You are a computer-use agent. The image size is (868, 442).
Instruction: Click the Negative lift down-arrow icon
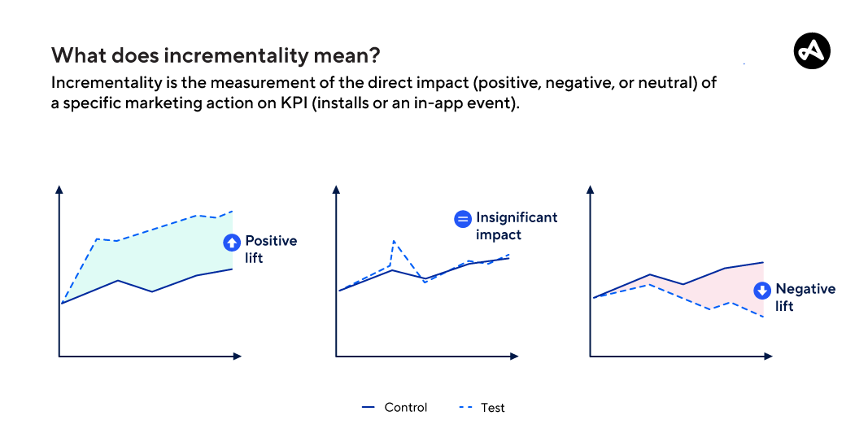click(762, 290)
